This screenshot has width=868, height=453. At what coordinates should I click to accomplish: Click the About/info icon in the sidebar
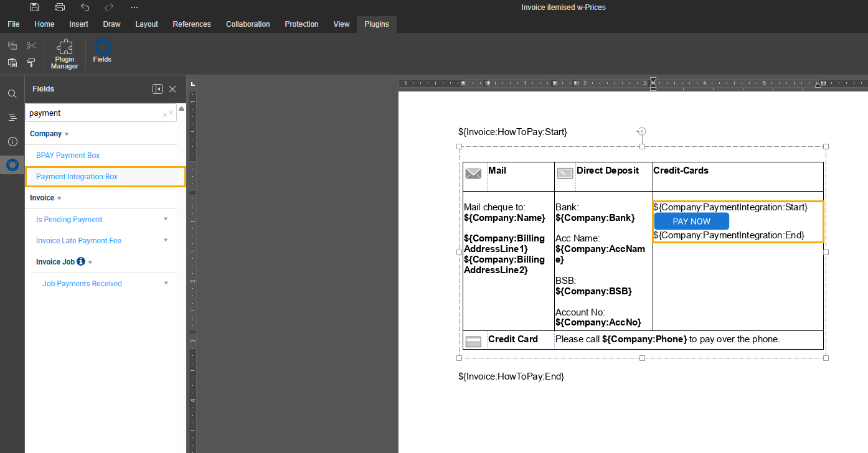tap(12, 141)
